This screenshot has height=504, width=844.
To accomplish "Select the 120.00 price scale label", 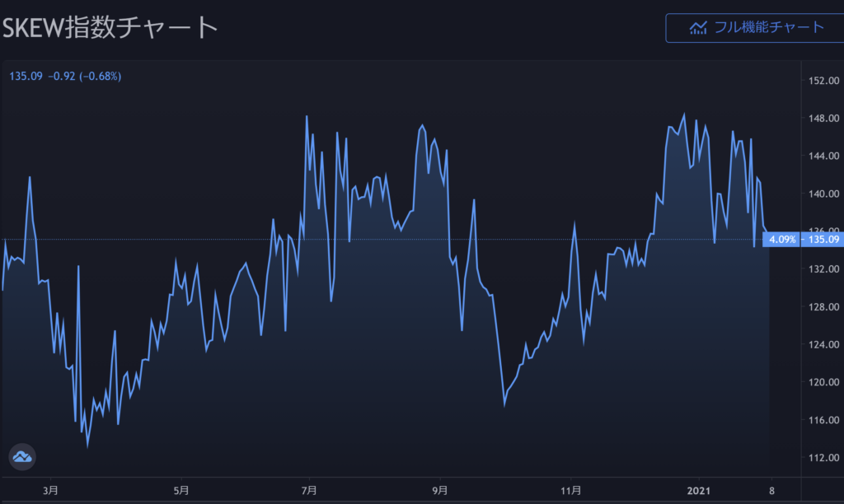I will coord(824,383).
